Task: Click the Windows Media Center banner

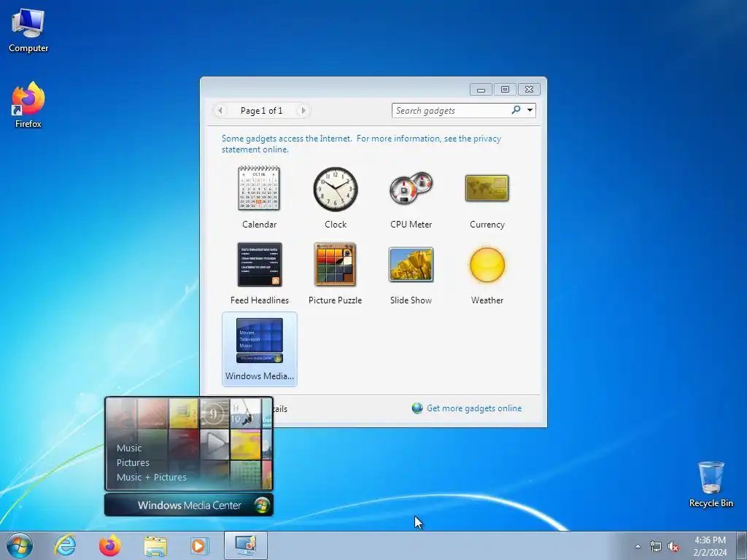Action: (x=189, y=505)
